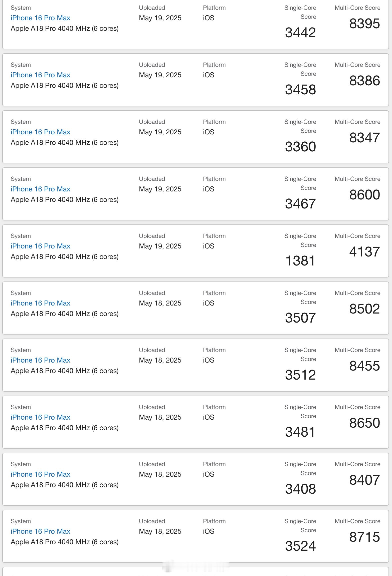Viewport: 392px width, 576px height.
Task: Click the single-core score 1381
Action: tap(300, 261)
